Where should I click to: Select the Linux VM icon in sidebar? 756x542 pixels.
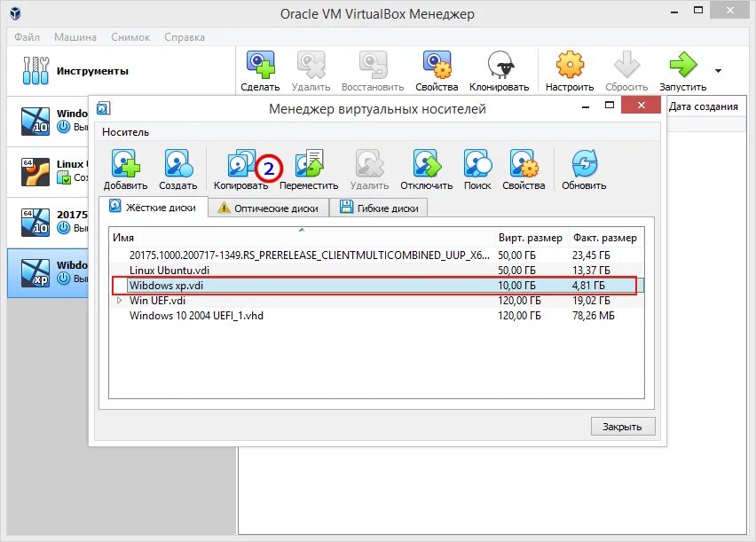[x=35, y=172]
